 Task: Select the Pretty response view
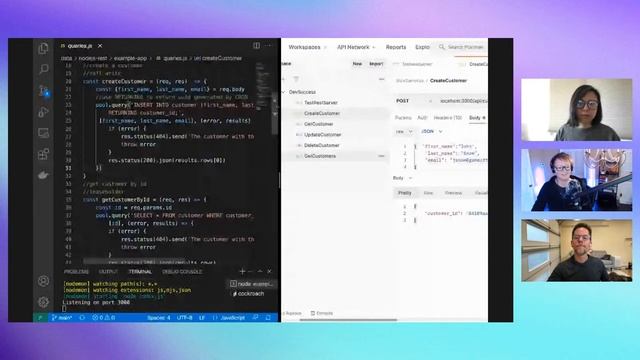404,193
